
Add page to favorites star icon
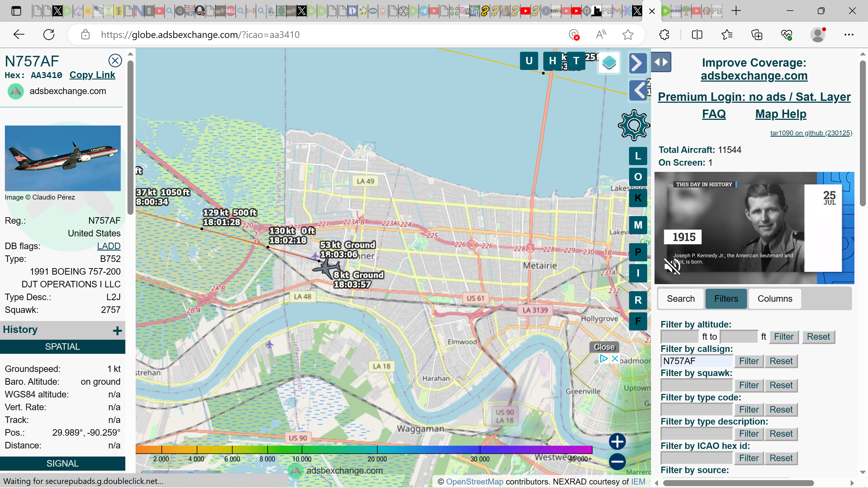coord(627,34)
